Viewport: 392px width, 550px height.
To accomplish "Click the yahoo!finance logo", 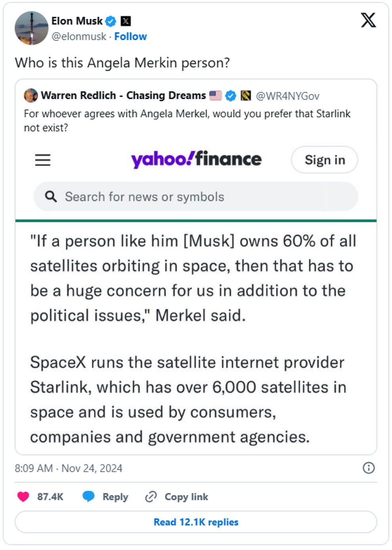I will pos(196,159).
